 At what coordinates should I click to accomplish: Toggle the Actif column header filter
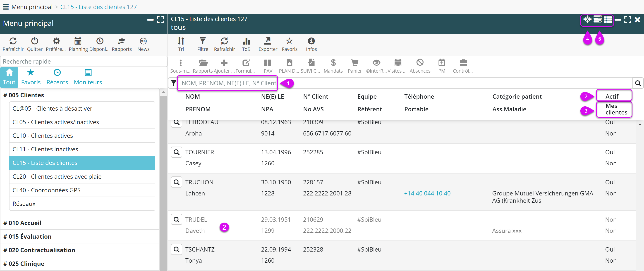click(x=612, y=96)
